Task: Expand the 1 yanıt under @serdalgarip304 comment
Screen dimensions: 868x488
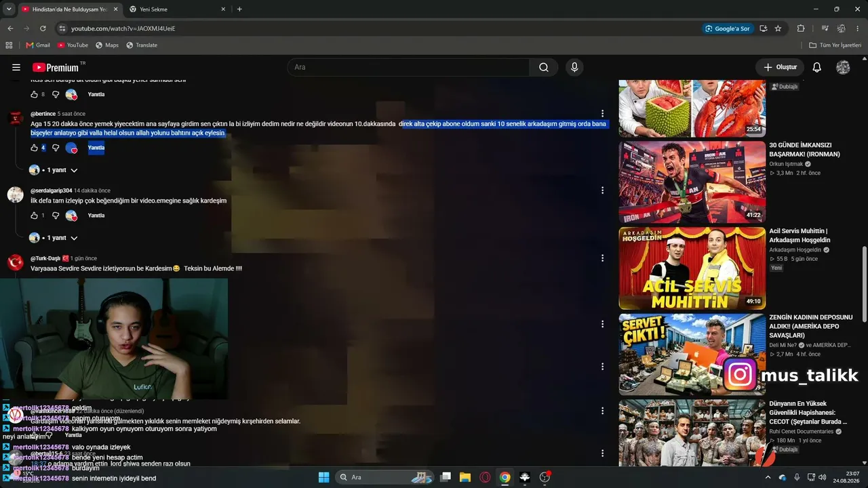Action: pos(54,238)
